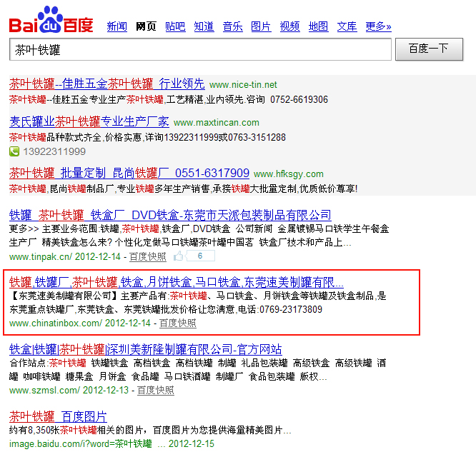This screenshot has width=476, height=457.
Task: Open the 茶叶铁罐_百度图片 result
Action: [58, 416]
